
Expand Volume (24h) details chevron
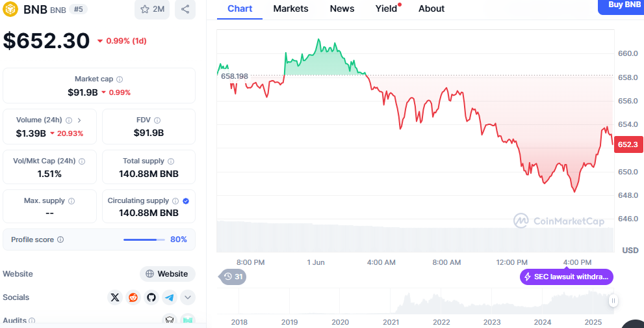click(x=79, y=120)
